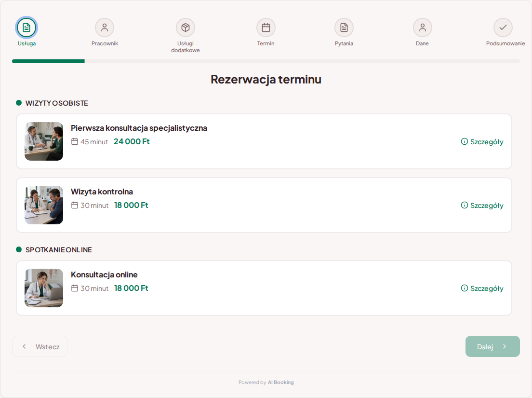Click calendar icon in Konsultacja online card
Image resolution: width=532 pixels, height=398 pixels.
pos(75,288)
